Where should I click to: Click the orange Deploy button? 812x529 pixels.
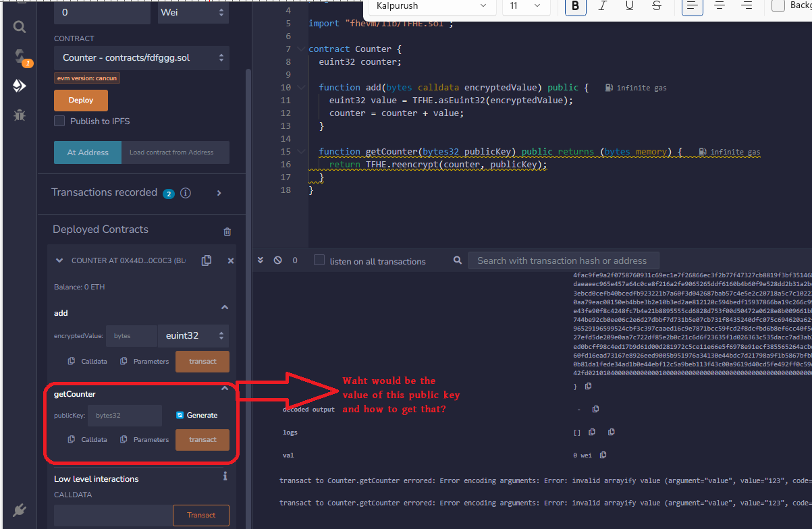81,100
